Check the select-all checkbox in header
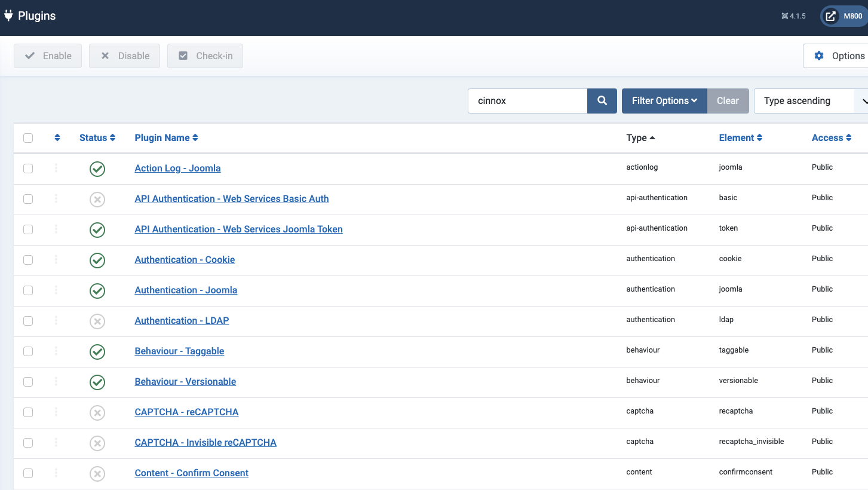 (x=28, y=138)
